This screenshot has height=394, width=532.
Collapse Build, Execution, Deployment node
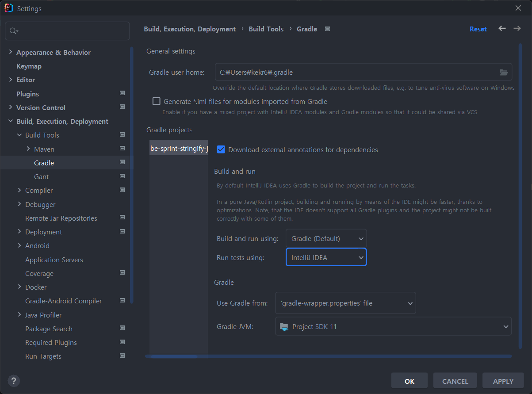pos(11,121)
